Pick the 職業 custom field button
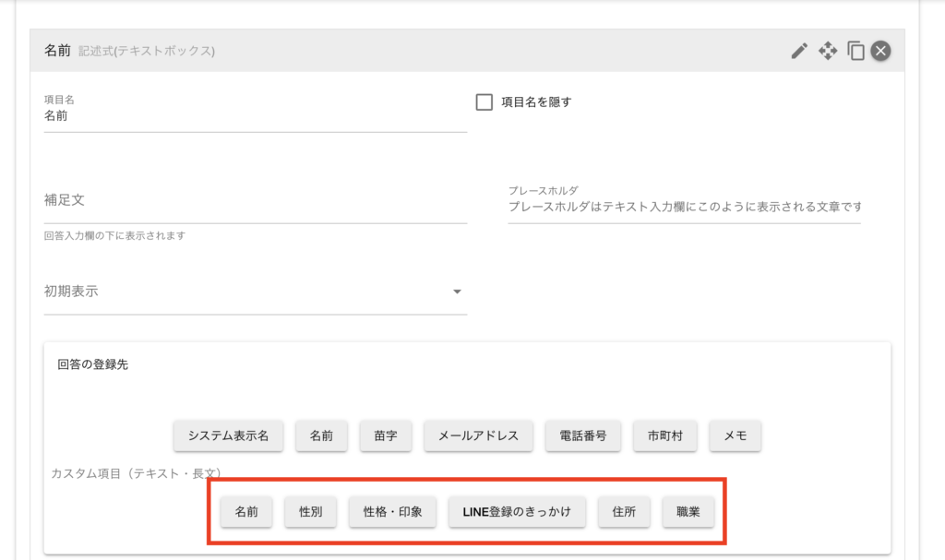Image resolution: width=945 pixels, height=560 pixels. point(688,512)
